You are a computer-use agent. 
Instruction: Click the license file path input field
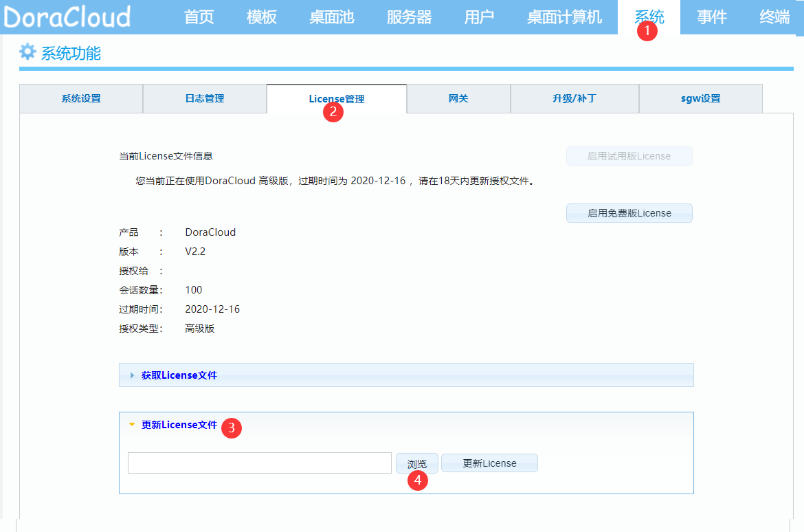(x=260, y=463)
